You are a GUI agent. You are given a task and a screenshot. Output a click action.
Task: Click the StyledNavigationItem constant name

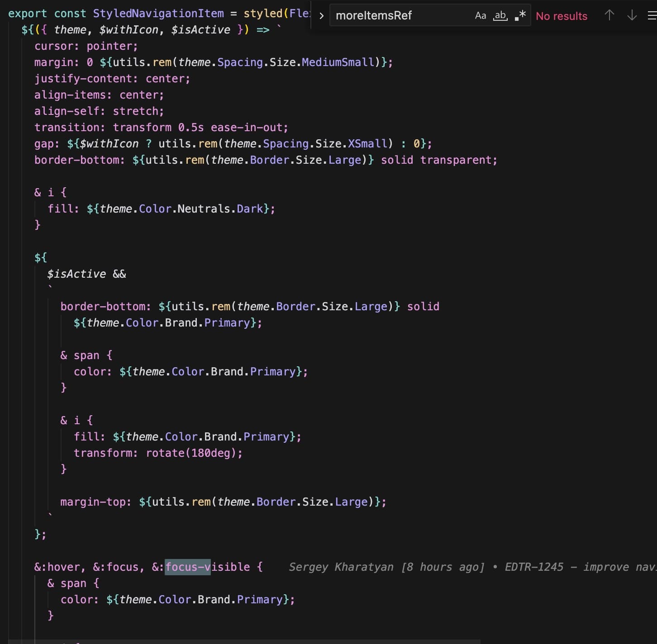coord(158,14)
